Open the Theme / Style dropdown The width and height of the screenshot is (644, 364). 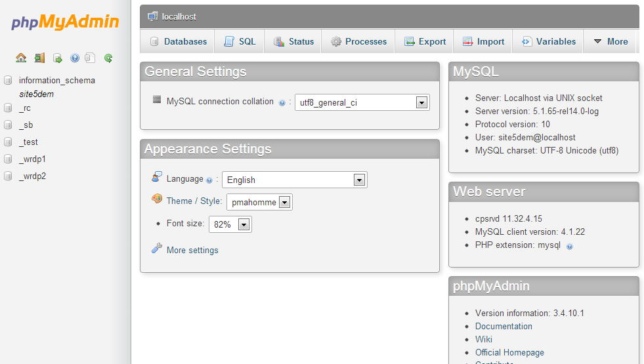coord(259,202)
